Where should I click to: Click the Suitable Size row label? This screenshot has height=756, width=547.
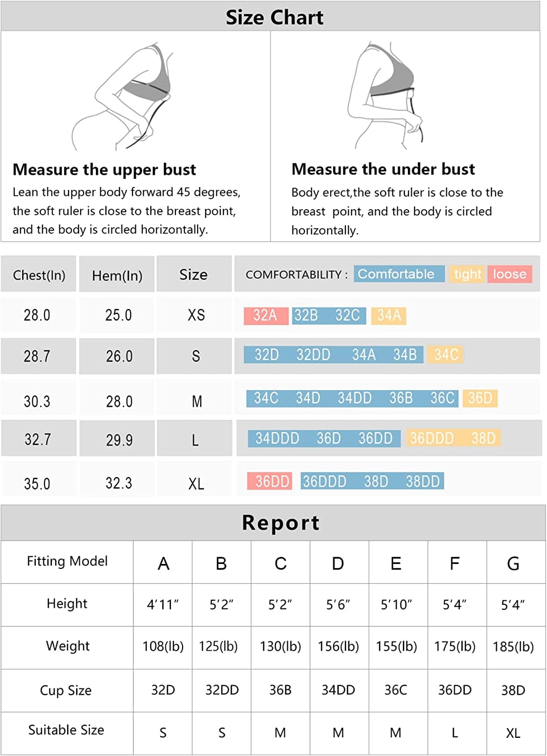click(66, 730)
